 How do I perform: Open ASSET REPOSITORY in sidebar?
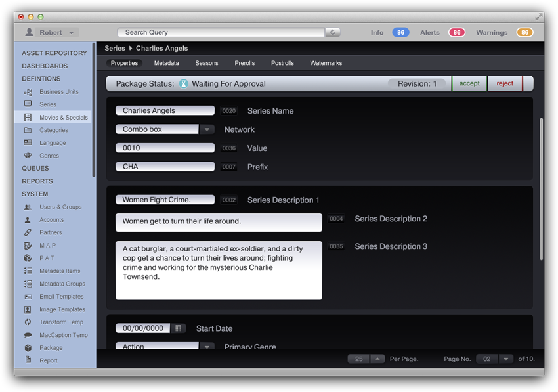pos(54,53)
